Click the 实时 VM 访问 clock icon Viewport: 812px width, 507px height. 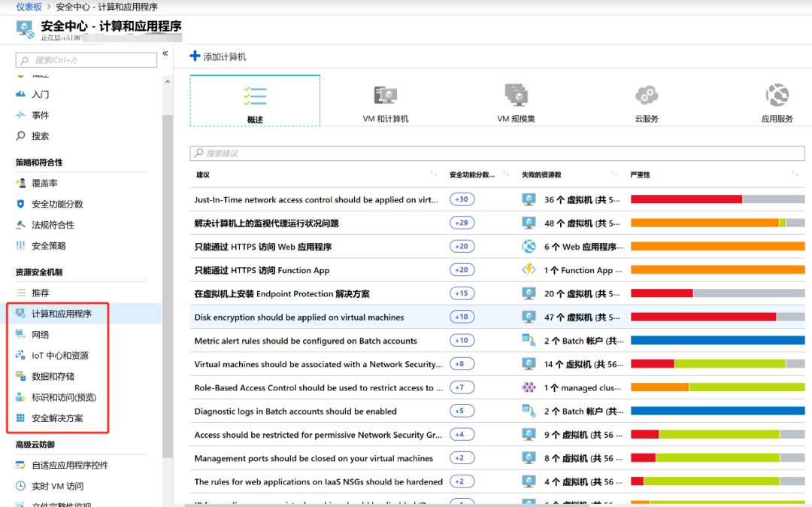(x=21, y=486)
